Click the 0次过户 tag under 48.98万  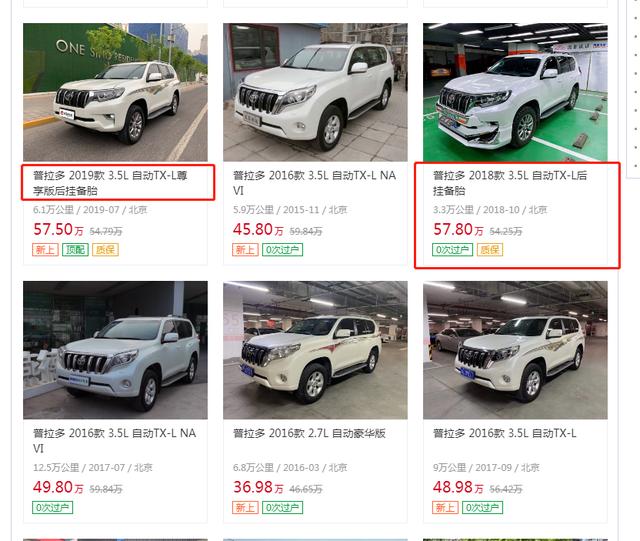coord(482,508)
